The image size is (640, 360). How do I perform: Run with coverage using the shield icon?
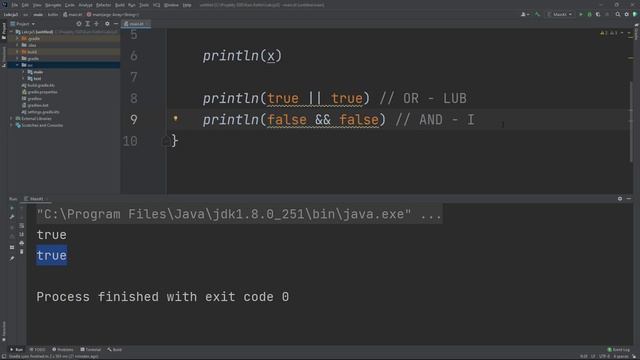(598, 14)
